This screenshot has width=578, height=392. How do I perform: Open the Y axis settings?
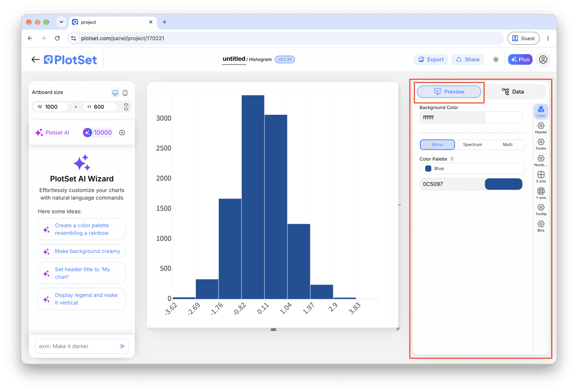coord(541,193)
